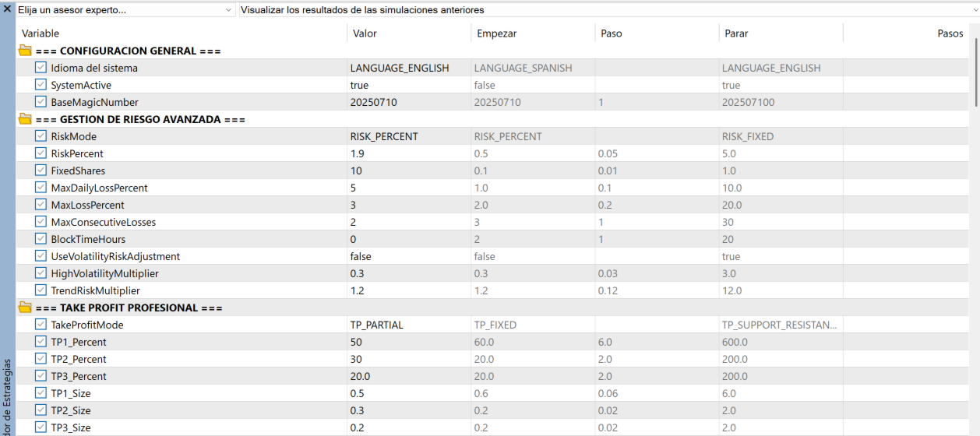This screenshot has height=436, width=980.
Task: Click the CONFIGURACION GENERAL folder icon
Action: [24, 51]
